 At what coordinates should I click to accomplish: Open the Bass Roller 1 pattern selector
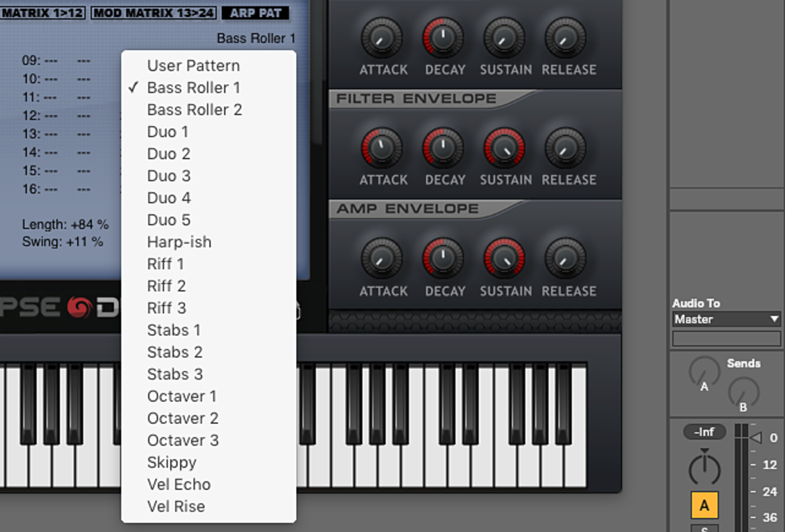coord(256,38)
